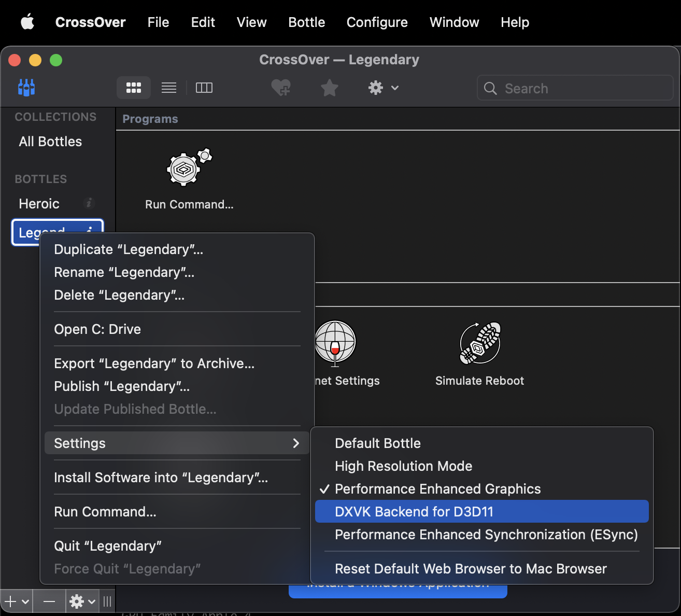
Task: Switch to icon grid view
Action: coord(134,88)
